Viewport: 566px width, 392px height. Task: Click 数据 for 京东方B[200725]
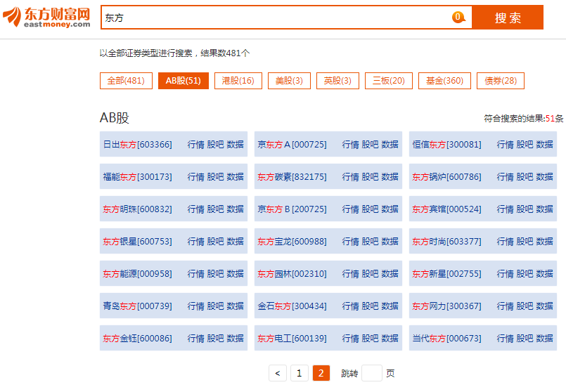point(390,209)
